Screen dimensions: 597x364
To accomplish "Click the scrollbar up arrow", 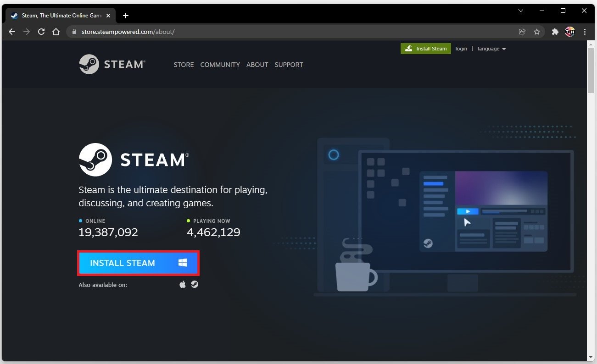I will [x=591, y=44].
